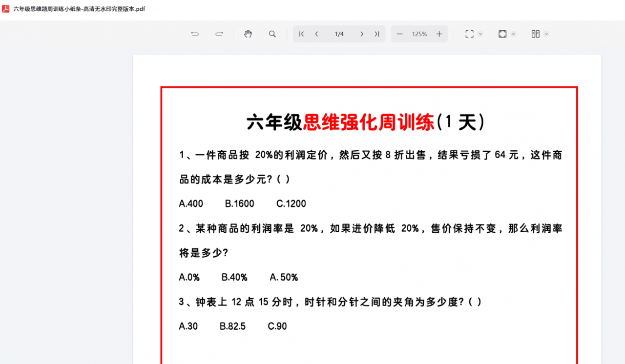Click answer option C.1200
This screenshot has width=625, height=364.
point(291,204)
